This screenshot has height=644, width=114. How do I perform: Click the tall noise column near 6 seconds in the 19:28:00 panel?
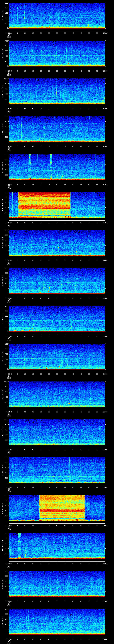(x=19, y=546)
